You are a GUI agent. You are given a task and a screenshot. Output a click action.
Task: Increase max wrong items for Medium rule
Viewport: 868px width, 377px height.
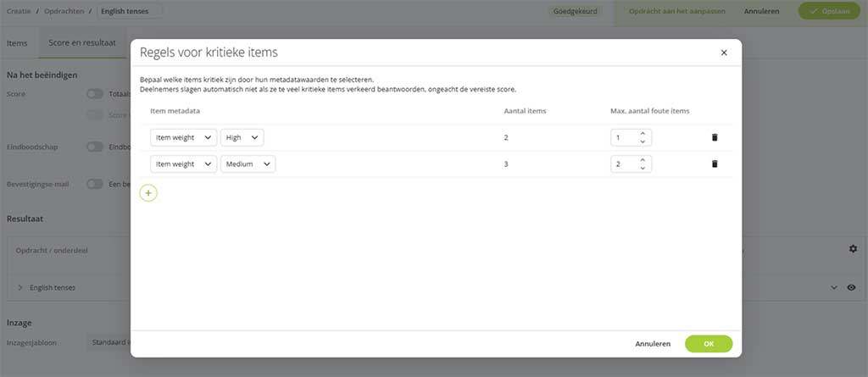(x=643, y=160)
